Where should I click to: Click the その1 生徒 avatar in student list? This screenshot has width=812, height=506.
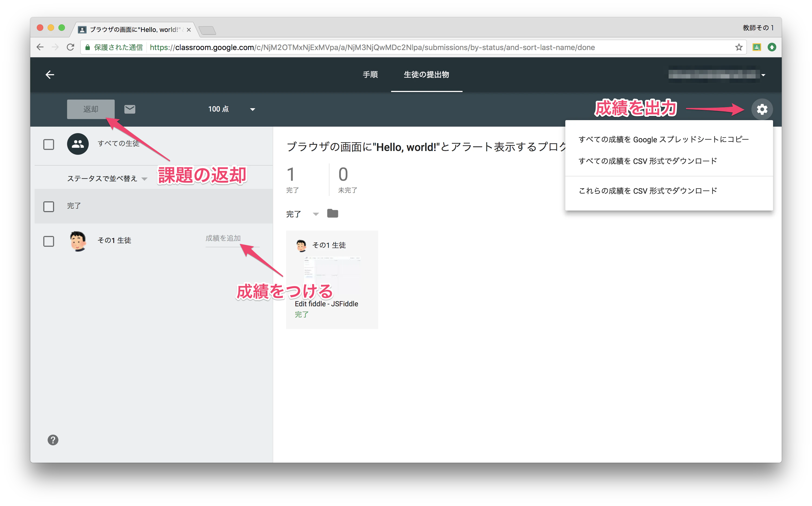pyautogui.click(x=78, y=241)
